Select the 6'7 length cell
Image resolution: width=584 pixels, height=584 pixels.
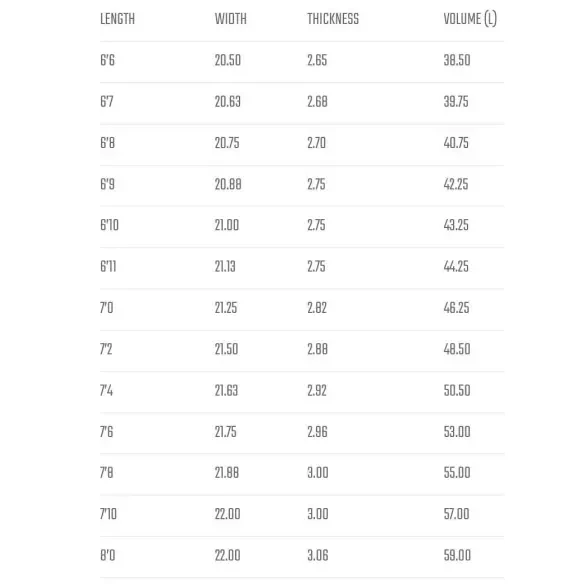[107, 102]
